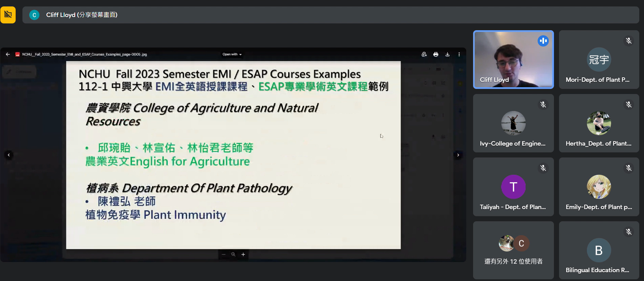Reset zoom with the magnifier icon
644x281 pixels.
click(233, 254)
